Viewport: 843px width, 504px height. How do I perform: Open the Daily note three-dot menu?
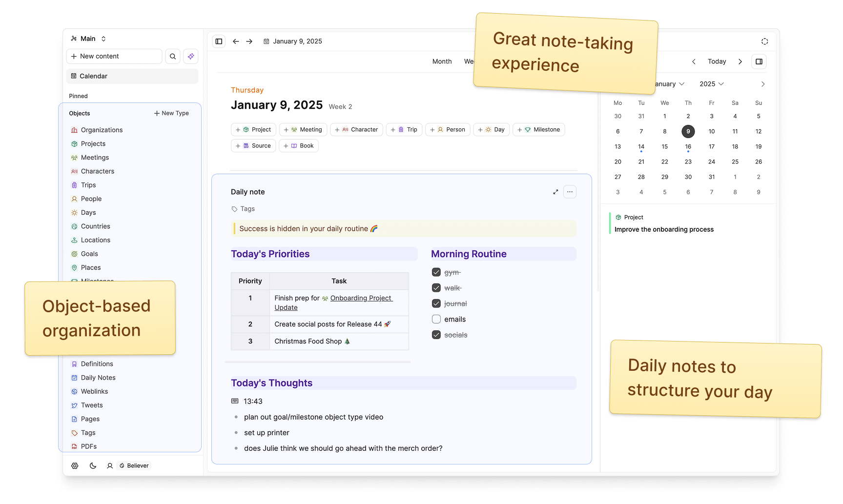(x=570, y=192)
